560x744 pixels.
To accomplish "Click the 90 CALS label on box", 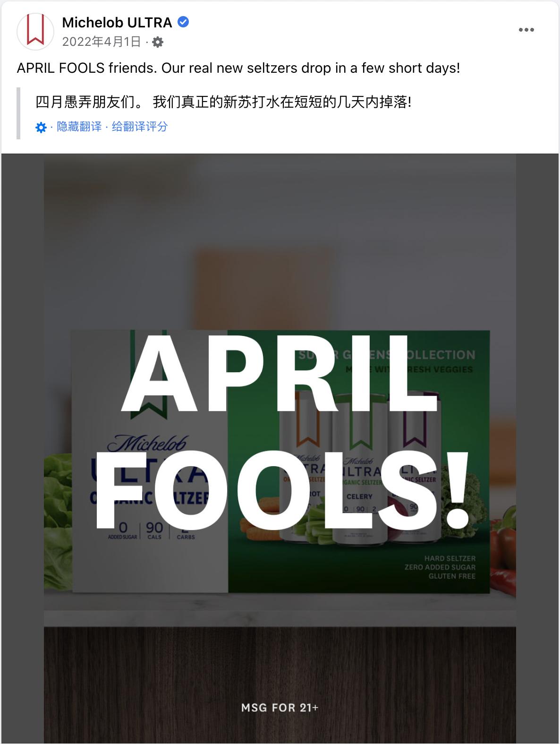I will pos(154,530).
